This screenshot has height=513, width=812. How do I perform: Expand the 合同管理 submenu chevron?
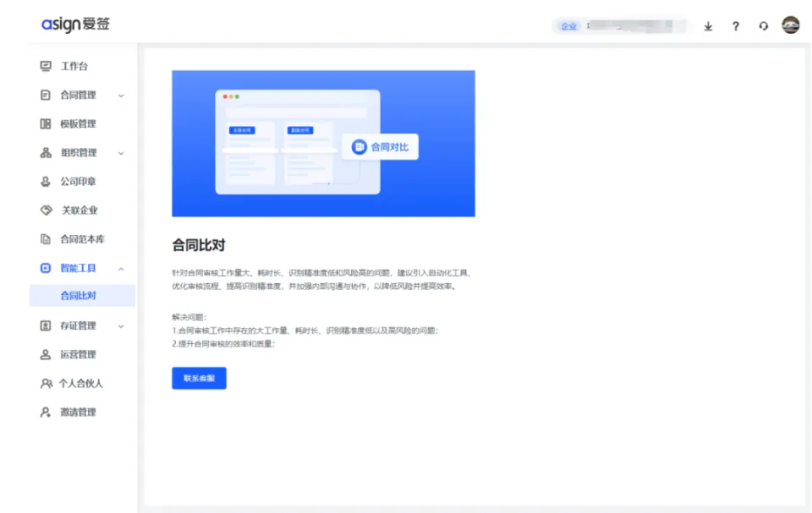(121, 96)
